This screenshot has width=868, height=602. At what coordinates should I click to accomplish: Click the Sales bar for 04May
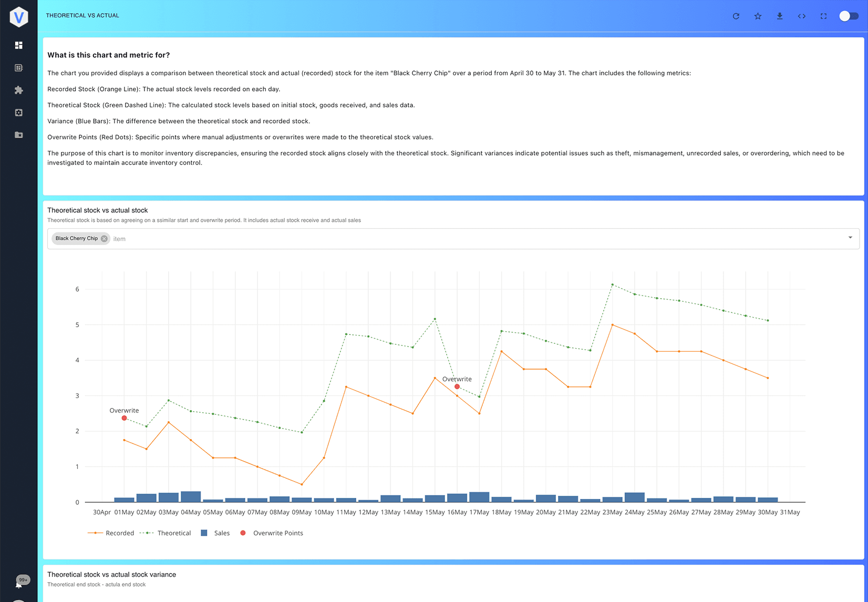point(191,497)
